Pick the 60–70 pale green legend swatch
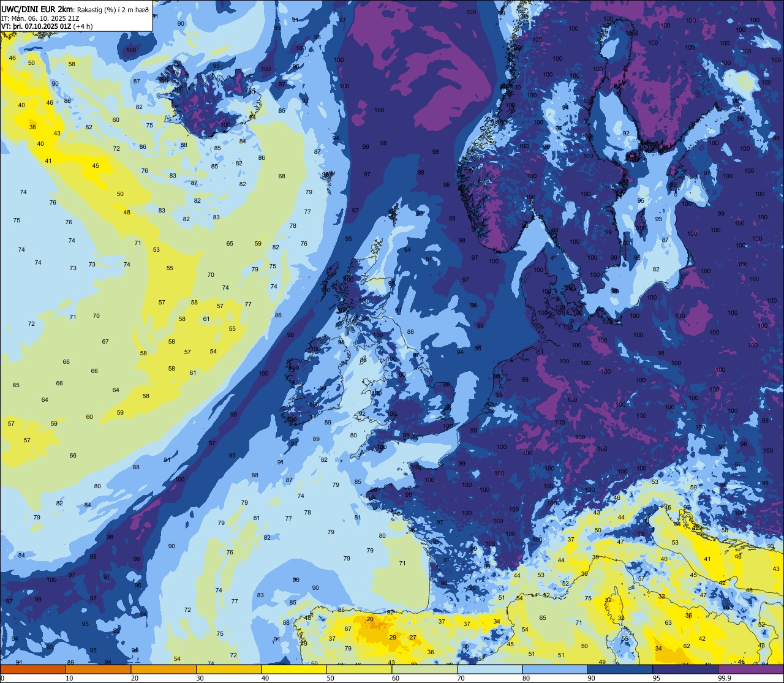784x683 pixels. pyautogui.click(x=424, y=669)
